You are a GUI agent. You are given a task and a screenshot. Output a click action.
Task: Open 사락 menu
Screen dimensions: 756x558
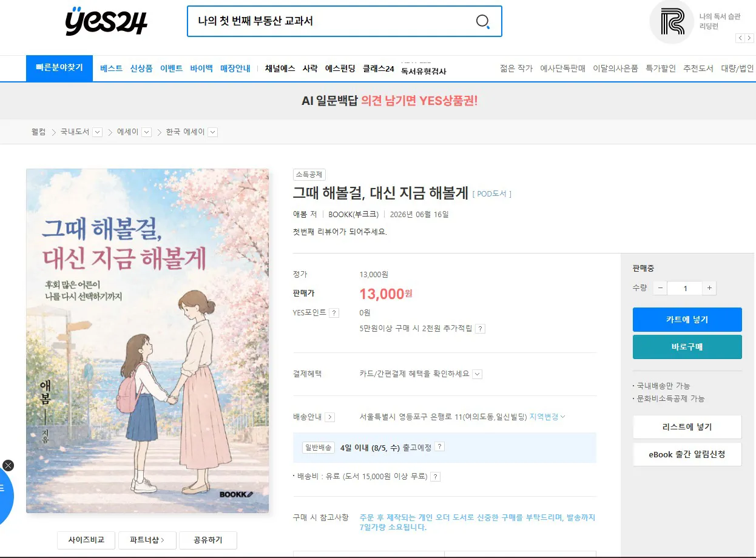click(x=310, y=69)
